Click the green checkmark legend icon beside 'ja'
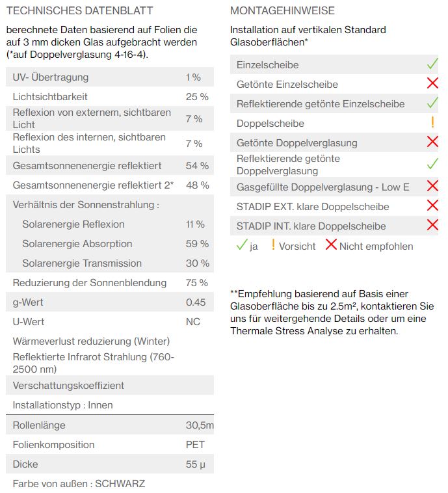Screen dimensions: 448x493 coord(242,245)
